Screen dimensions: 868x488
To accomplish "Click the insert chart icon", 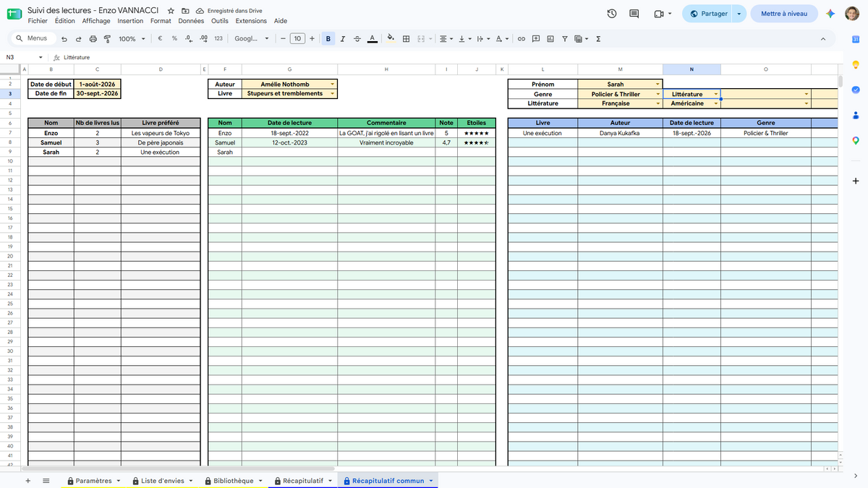I will [x=550, y=39].
